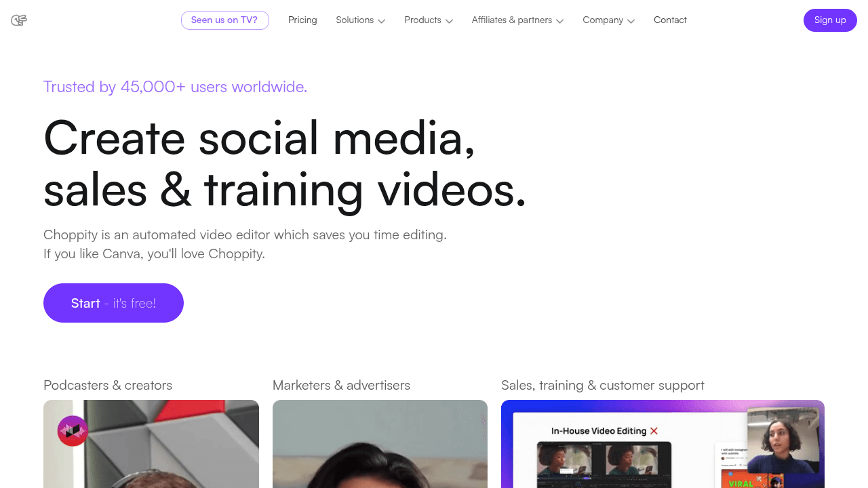The width and height of the screenshot is (868, 488).
Task: Go to the Pricing page
Action: click(x=302, y=20)
